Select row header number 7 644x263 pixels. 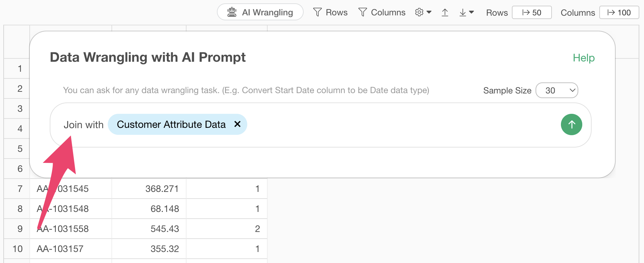[20, 189]
